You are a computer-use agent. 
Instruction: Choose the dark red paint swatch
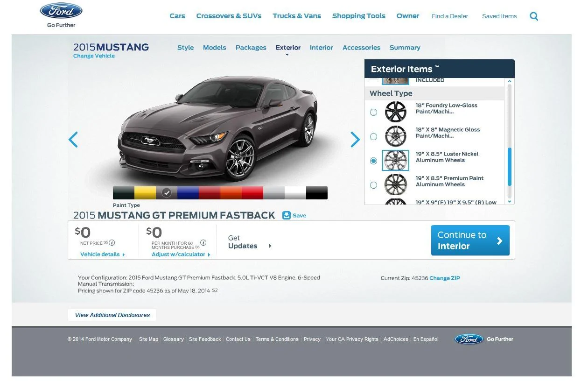pos(210,193)
